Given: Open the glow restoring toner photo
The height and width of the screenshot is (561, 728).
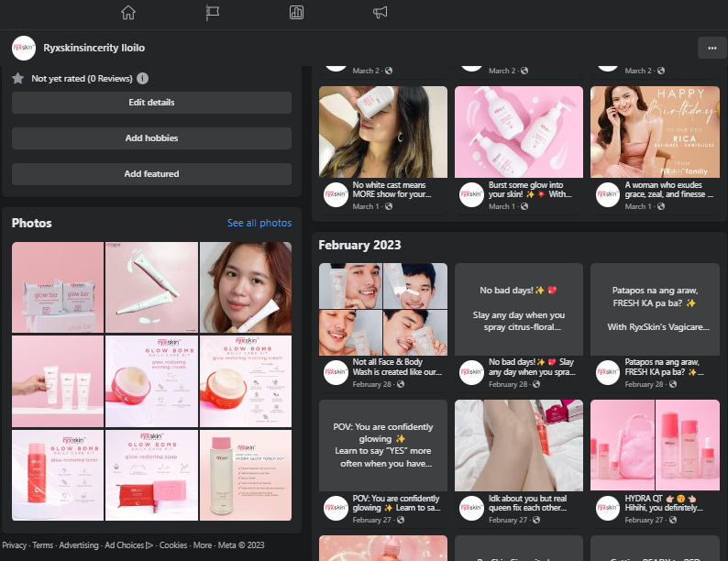Looking at the screenshot, I should (x=58, y=475).
